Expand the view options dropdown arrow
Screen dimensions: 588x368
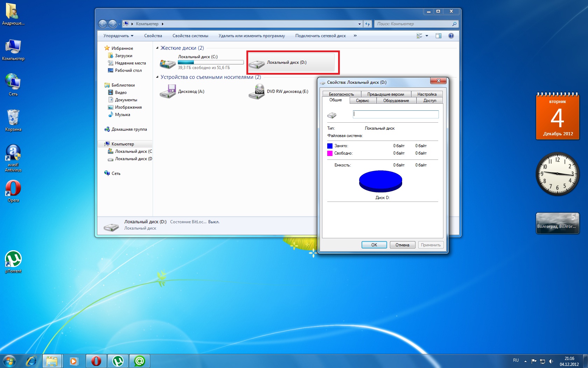427,36
